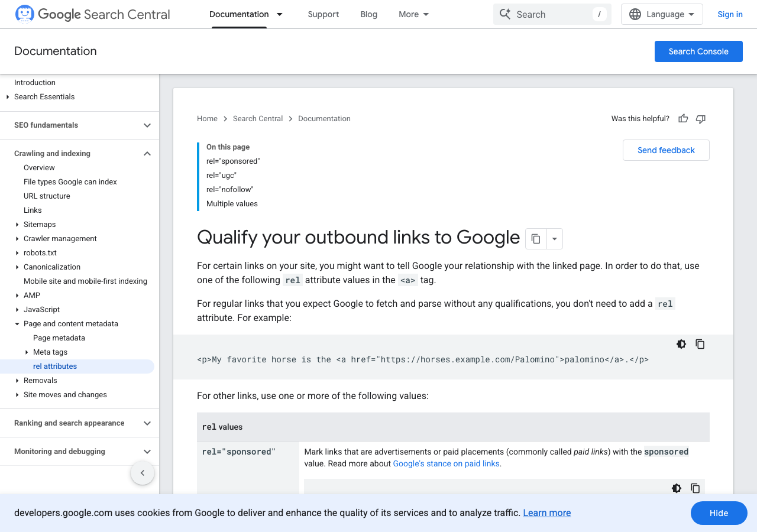The width and height of the screenshot is (757, 532).
Task: Open the Blog tab
Action: (369, 14)
